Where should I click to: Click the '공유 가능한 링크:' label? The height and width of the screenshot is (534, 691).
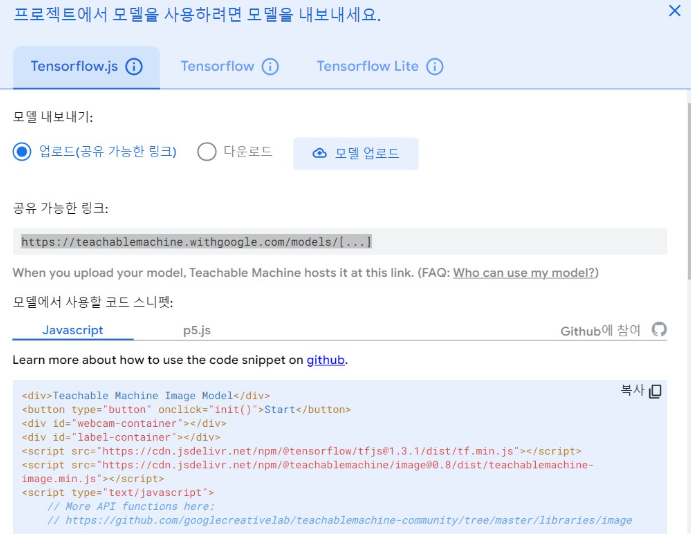click(60, 208)
